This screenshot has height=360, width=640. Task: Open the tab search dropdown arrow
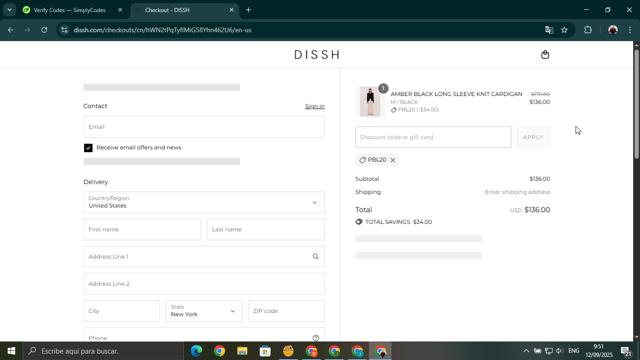tap(9, 10)
